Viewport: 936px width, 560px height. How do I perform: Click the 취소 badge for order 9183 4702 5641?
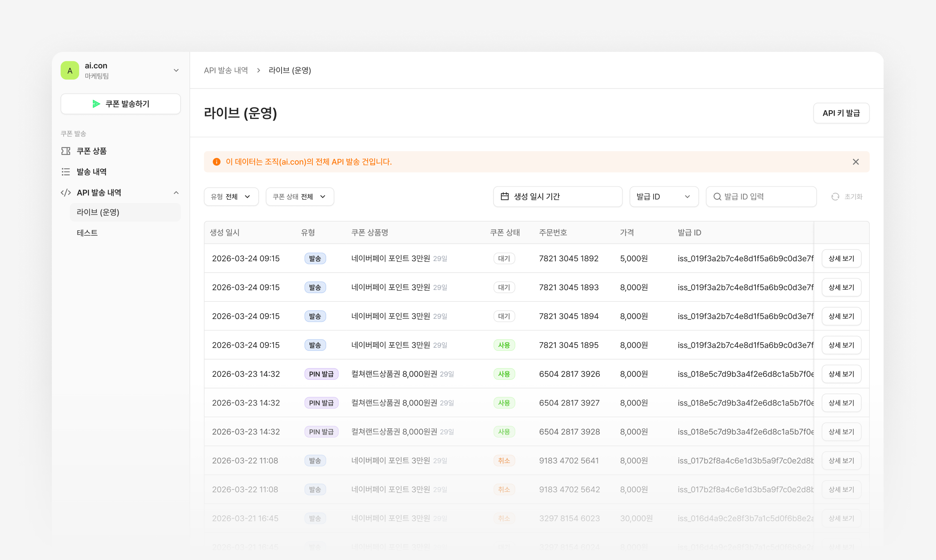(x=504, y=460)
